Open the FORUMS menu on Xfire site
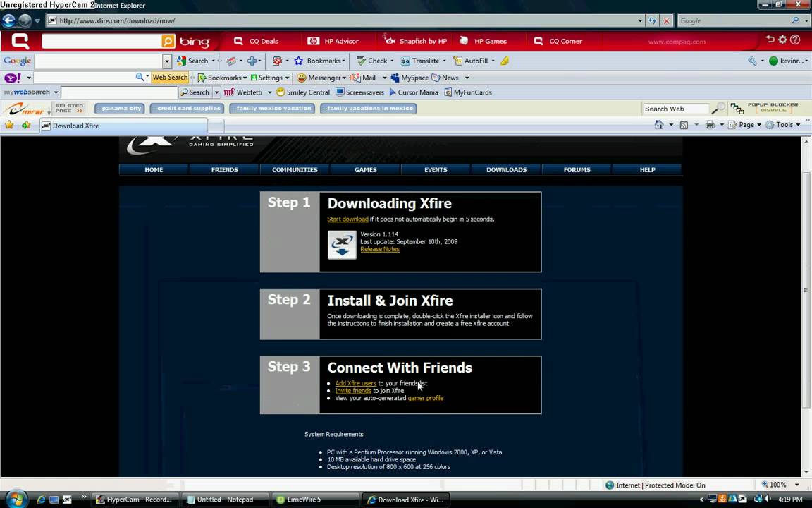Screen dimensions: 812x508 coord(577,169)
